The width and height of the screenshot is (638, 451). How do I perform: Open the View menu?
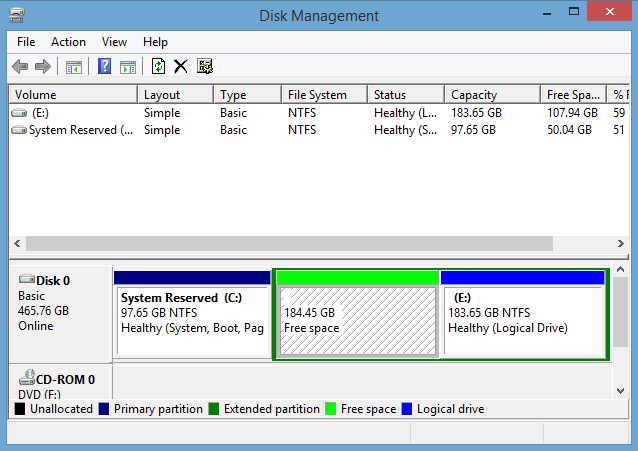114,42
